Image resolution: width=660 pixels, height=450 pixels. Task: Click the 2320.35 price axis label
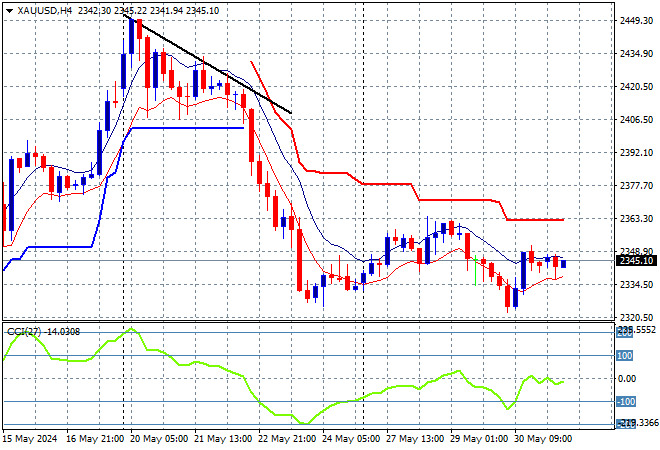(x=631, y=317)
